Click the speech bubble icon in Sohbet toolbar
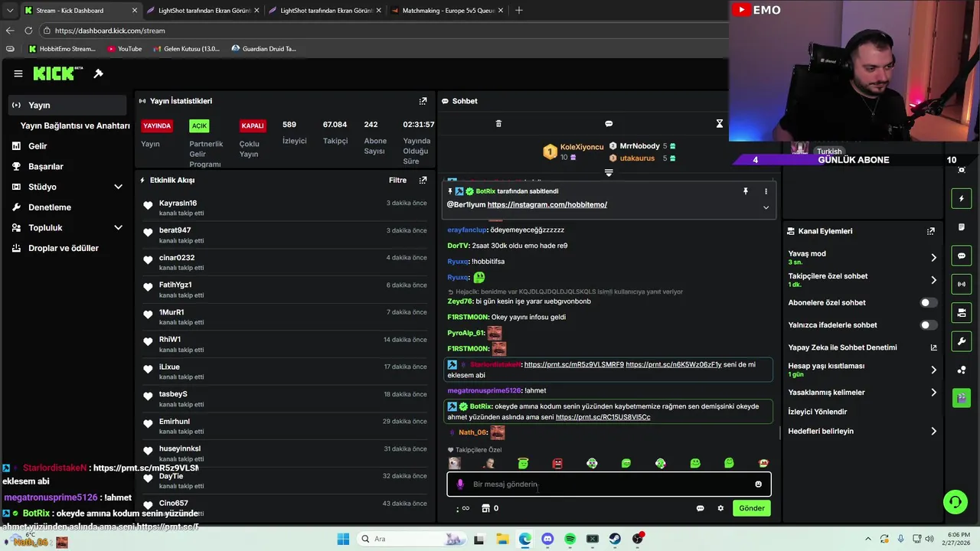 coord(609,124)
